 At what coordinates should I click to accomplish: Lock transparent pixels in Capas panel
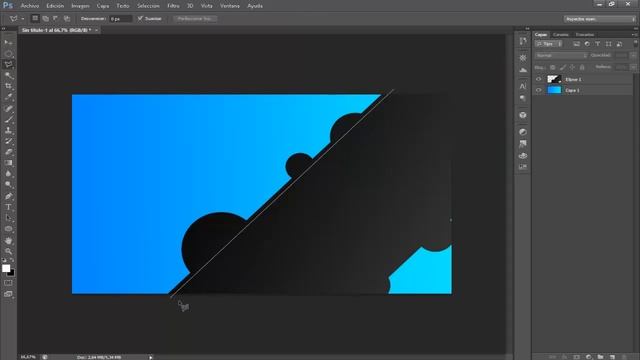coord(553,67)
